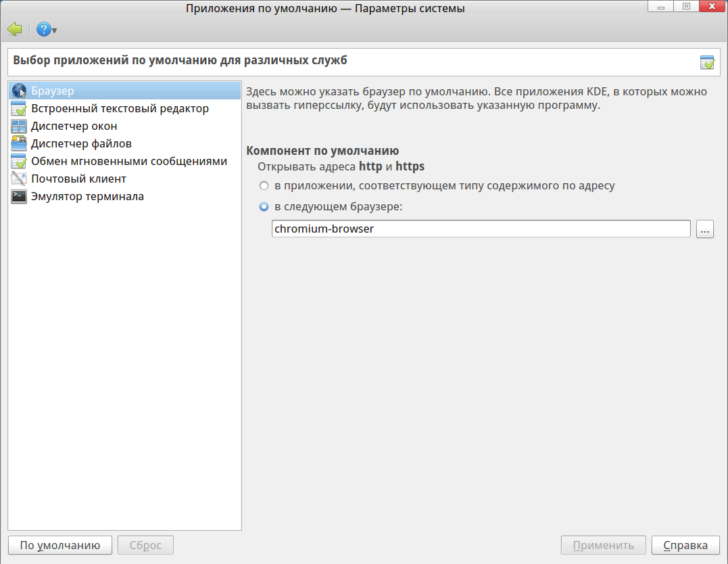The width and height of the screenshot is (728, 564).
Task: Click into the chromium-browser text field
Action: pos(481,229)
